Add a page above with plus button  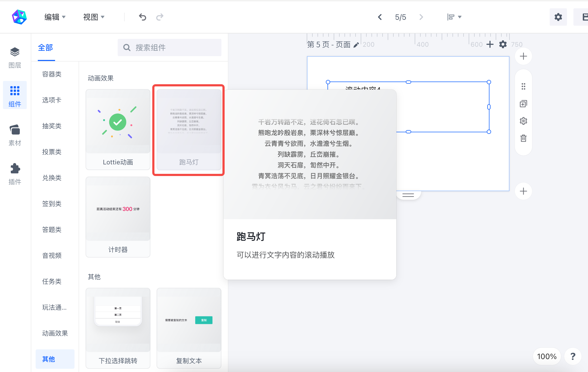[x=523, y=56]
